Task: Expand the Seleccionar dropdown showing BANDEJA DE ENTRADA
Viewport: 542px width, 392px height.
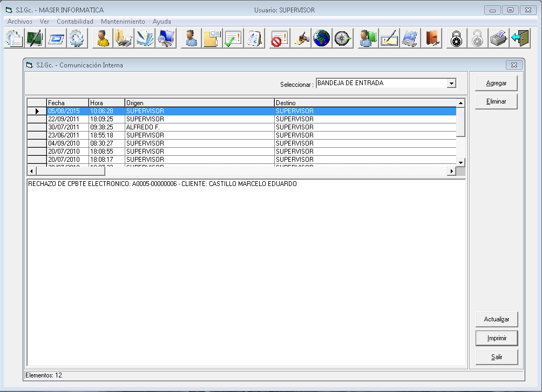Action: (451, 83)
